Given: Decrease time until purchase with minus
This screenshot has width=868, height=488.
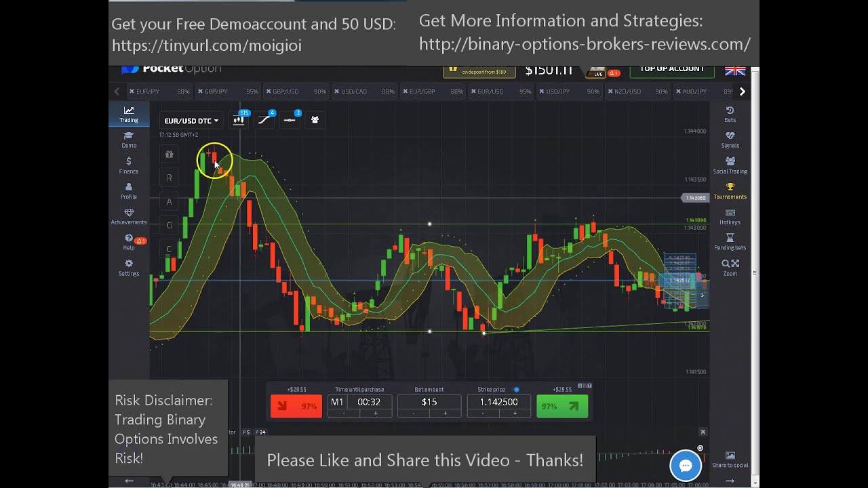Looking at the screenshot, I should [344, 413].
